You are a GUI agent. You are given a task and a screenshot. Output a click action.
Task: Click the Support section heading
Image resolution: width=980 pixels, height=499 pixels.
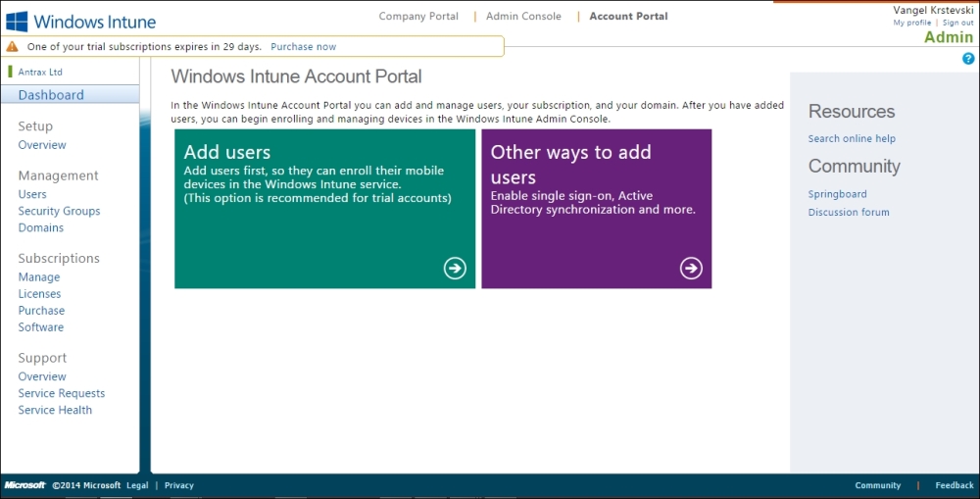click(x=42, y=358)
